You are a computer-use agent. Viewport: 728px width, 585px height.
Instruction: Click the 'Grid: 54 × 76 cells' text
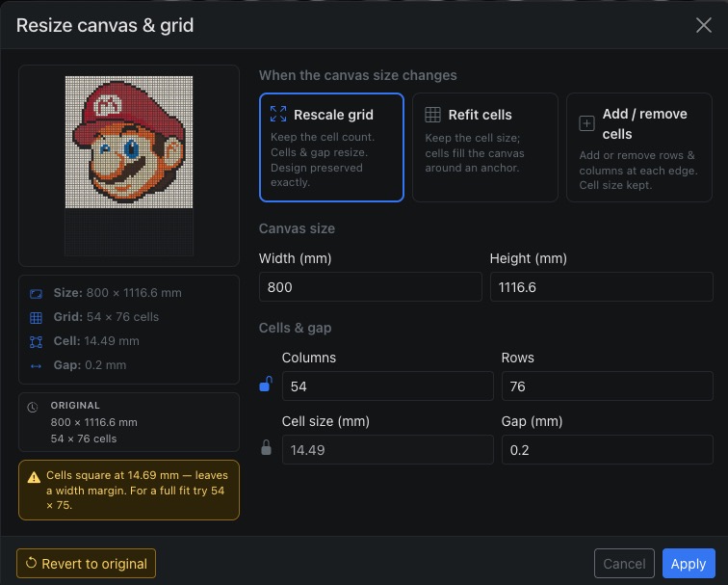coord(106,317)
